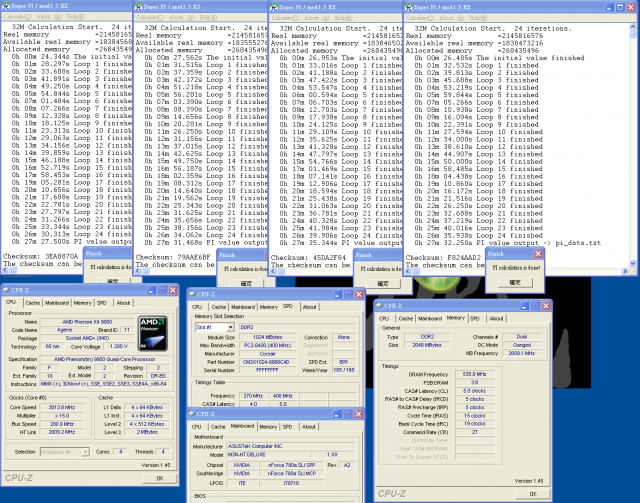Click motherboard model 'M3N-HT DELUXE'
Screen dimensions: 640x503
pos(267,454)
